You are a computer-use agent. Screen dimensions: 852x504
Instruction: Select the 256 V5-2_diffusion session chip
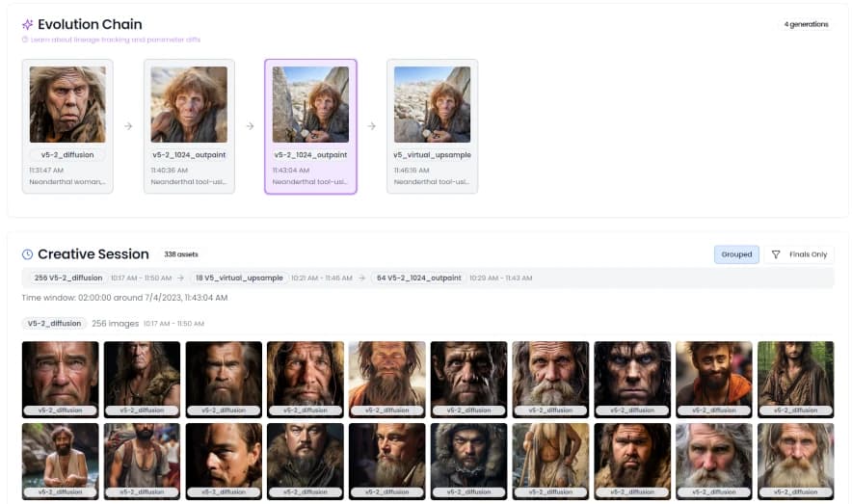[x=68, y=279]
